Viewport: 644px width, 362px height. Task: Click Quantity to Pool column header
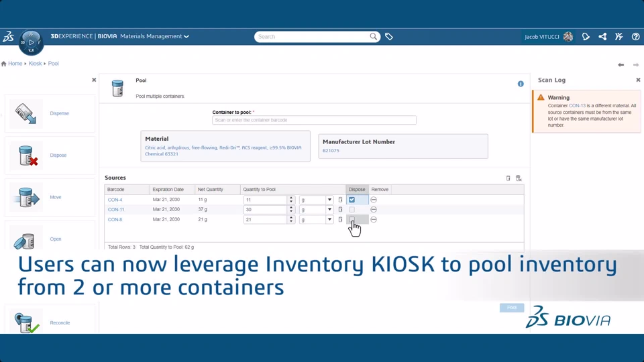point(293,190)
